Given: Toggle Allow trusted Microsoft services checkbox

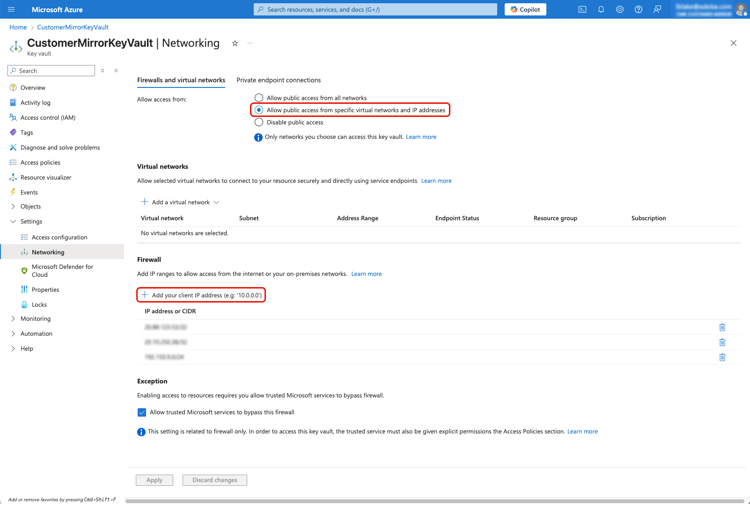Looking at the screenshot, I should 142,412.
